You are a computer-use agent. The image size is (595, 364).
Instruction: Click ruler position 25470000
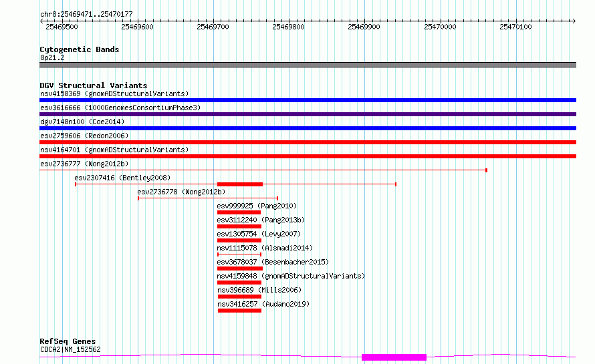tap(440, 27)
